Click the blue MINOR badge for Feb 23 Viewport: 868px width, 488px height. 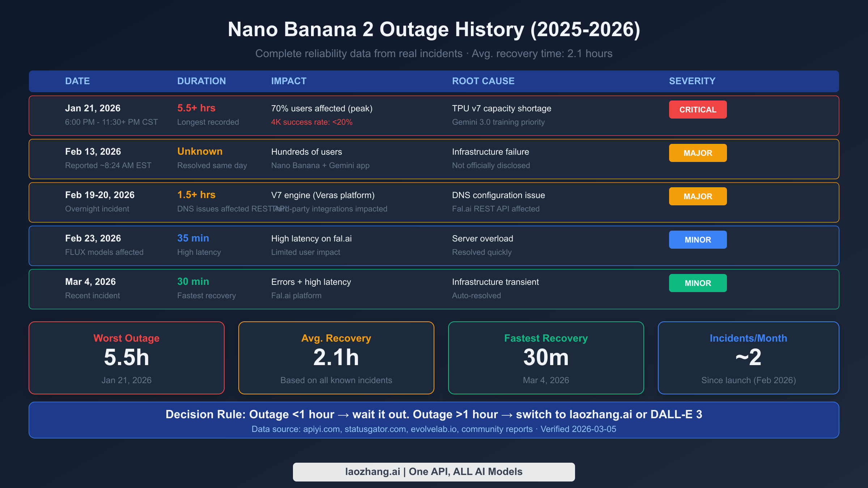click(698, 240)
